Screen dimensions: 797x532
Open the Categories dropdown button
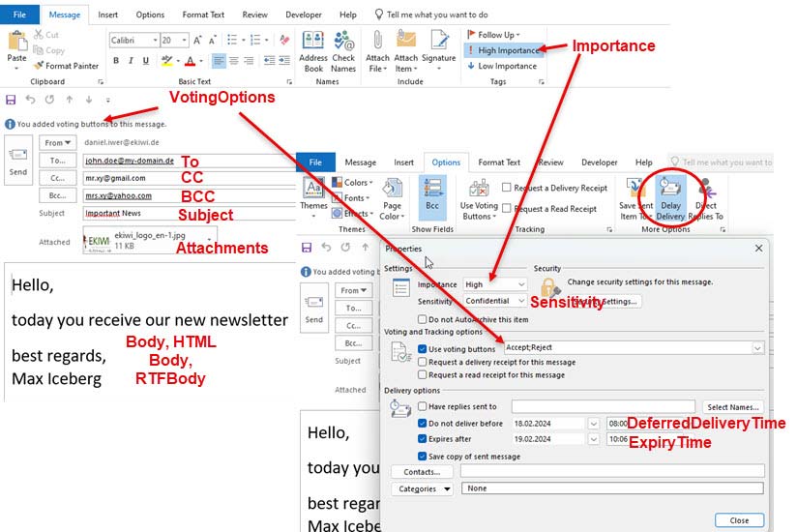point(422,488)
